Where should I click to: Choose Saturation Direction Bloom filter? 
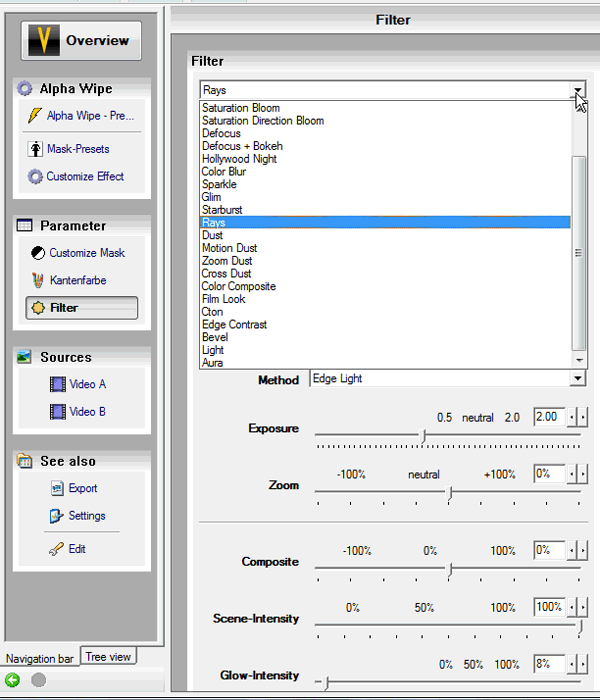pyautogui.click(x=263, y=121)
